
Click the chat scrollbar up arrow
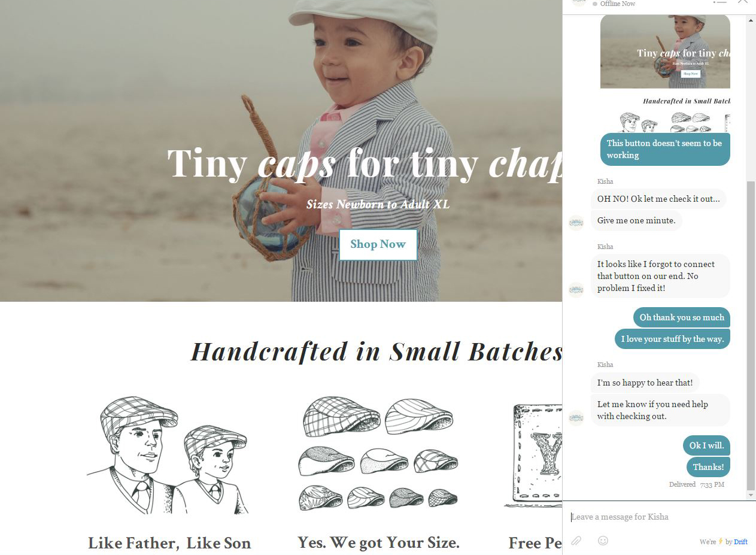[751, 20]
